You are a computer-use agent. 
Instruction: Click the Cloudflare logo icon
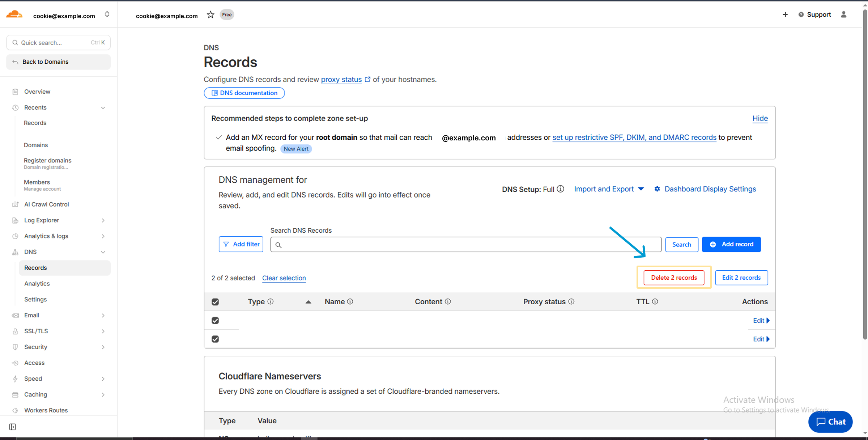[x=14, y=14]
